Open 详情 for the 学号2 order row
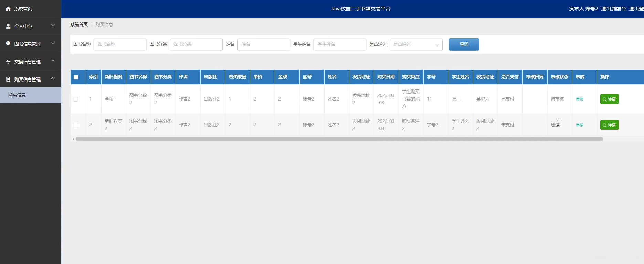 click(x=609, y=125)
